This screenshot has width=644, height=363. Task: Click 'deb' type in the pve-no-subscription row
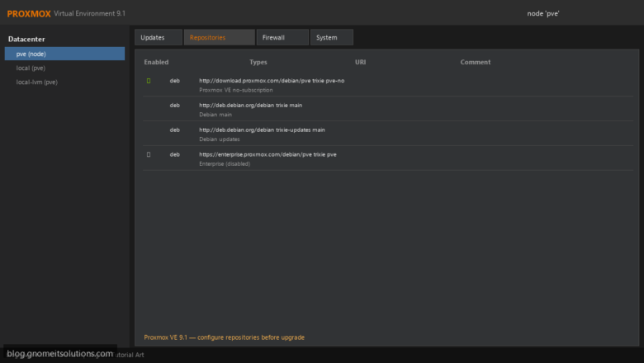click(174, 81)
